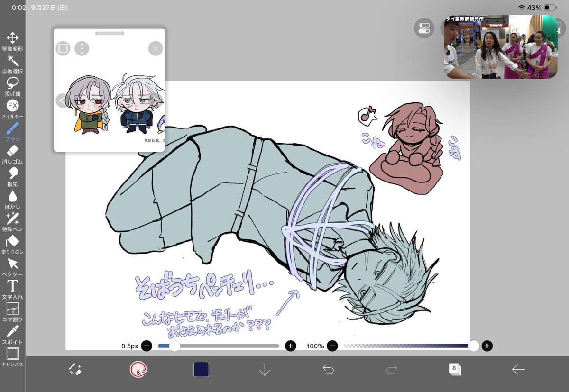The height and width of the screenshot is (392, 569).
Task: Tap the back arrow to exit canvas
Action: 518,370
